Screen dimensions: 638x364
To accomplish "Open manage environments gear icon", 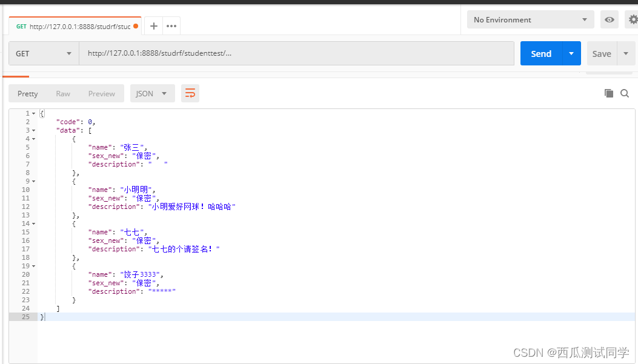I will coord(633,19).
